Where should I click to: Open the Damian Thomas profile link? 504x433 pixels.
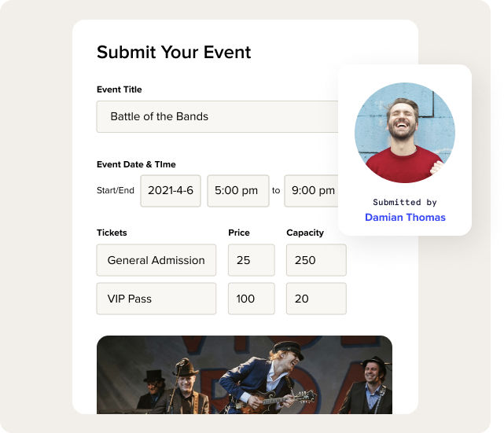click(x=405, y=218)
